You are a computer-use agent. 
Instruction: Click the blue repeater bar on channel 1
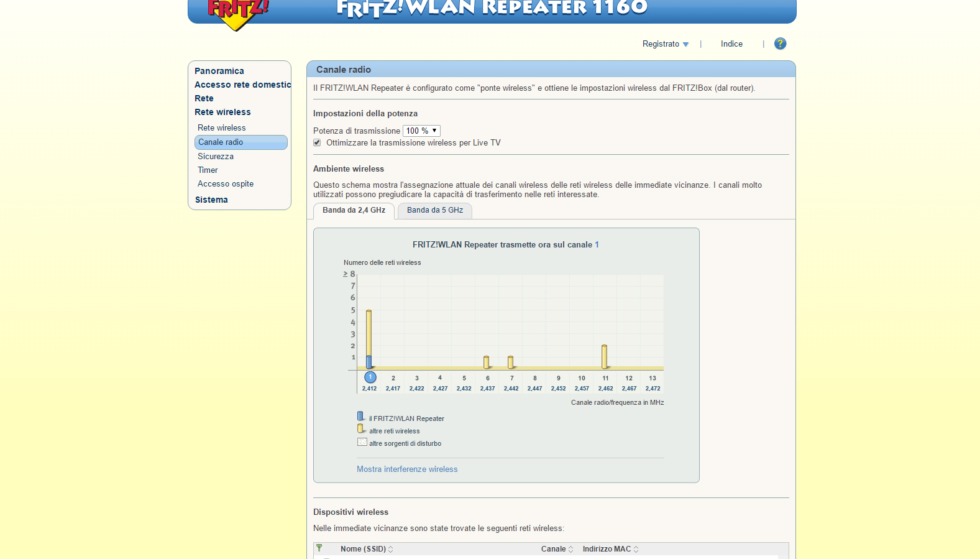(369, 362)
